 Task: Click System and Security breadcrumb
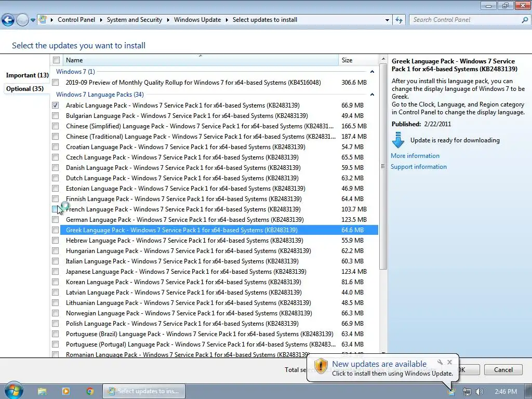click(x=135, y=20)
